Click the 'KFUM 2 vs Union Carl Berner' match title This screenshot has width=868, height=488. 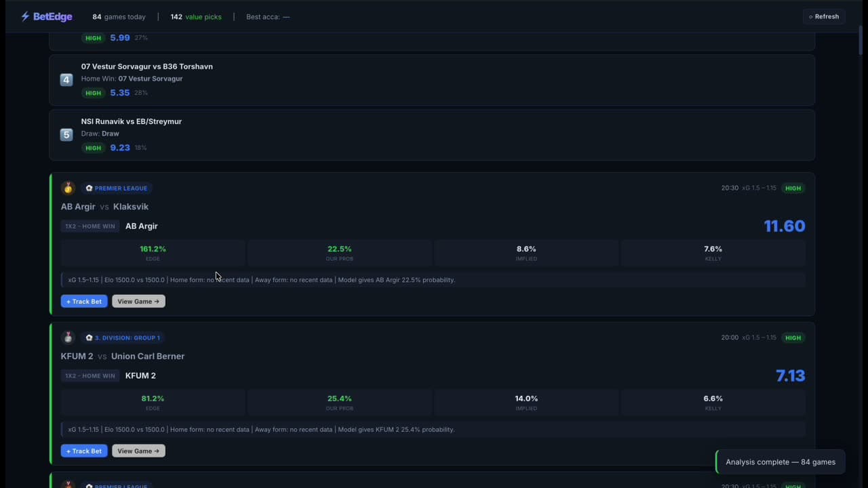tap(123, 357)
